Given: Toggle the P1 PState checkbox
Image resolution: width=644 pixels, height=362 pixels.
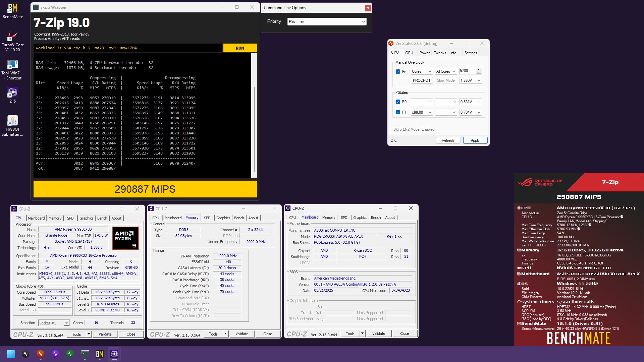Looking at the screenshot, I should coord(398,112).
